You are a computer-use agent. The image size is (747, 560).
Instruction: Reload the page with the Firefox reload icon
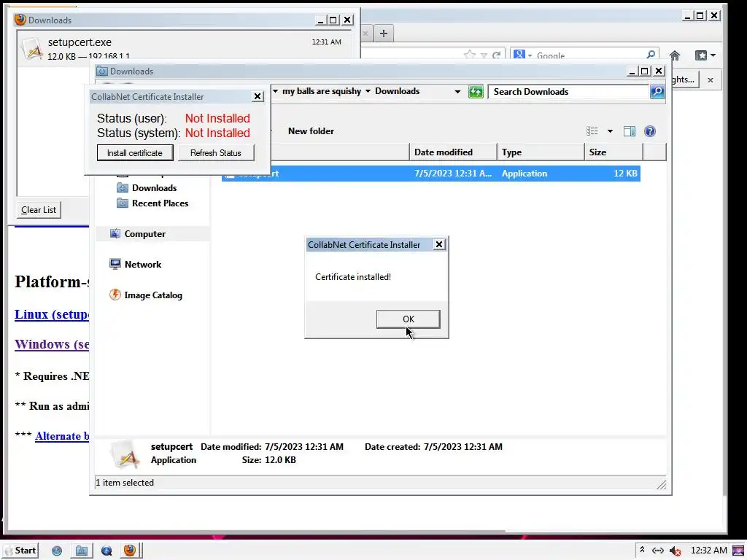tap(496, 55)
